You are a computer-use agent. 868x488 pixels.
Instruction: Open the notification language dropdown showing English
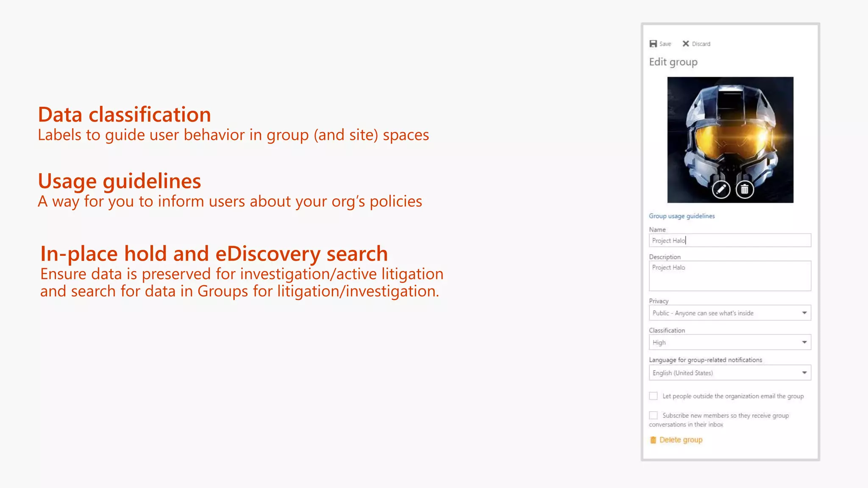[730, 373]
